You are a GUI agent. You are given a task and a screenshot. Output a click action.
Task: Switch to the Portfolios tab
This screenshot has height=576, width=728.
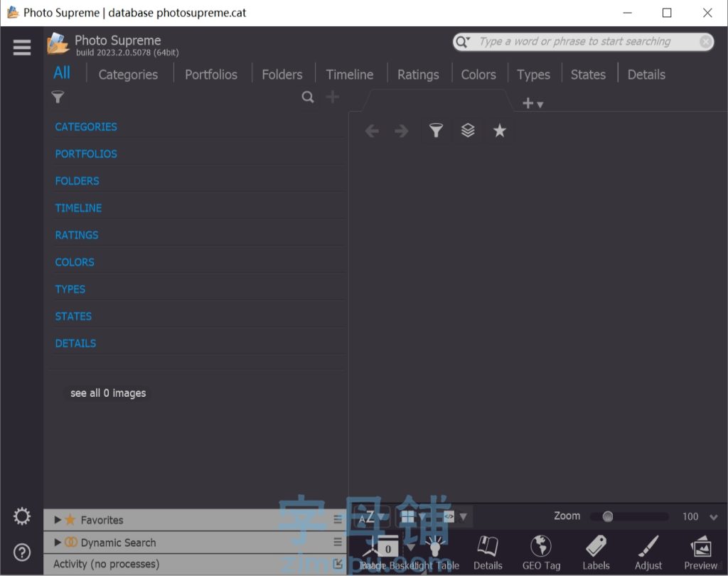(x=211, y=75)
